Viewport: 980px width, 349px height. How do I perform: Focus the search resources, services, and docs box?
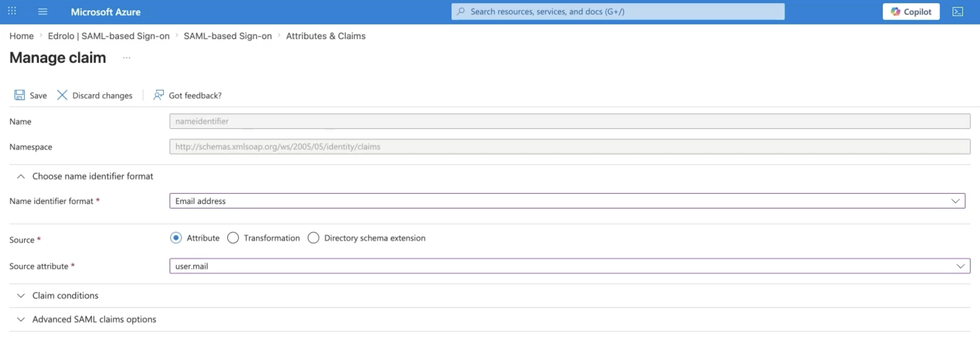[618, 12]
